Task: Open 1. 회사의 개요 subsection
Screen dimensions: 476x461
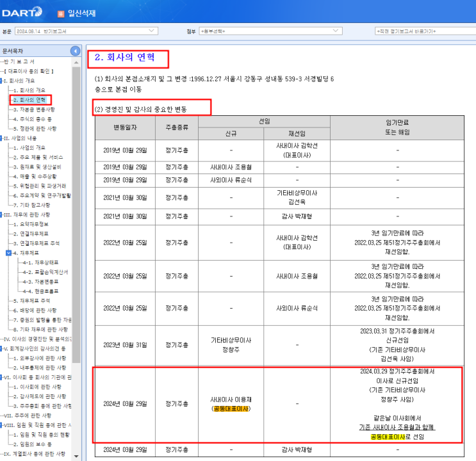Action: pos(29,90)
